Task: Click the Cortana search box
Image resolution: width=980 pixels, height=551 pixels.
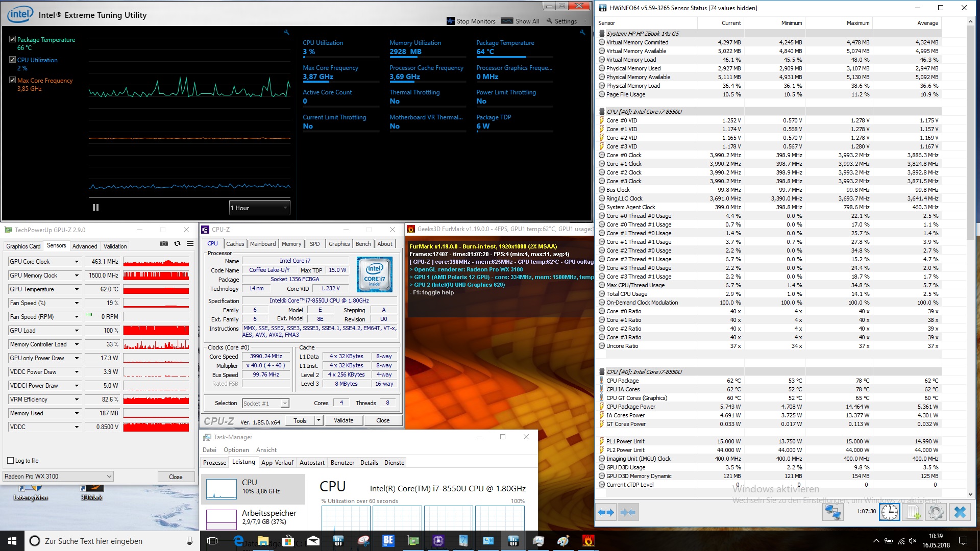Action: (x=112, y=541)
